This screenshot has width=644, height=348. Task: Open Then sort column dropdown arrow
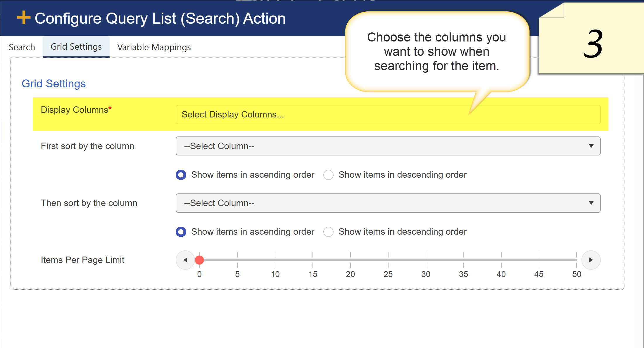591,203
